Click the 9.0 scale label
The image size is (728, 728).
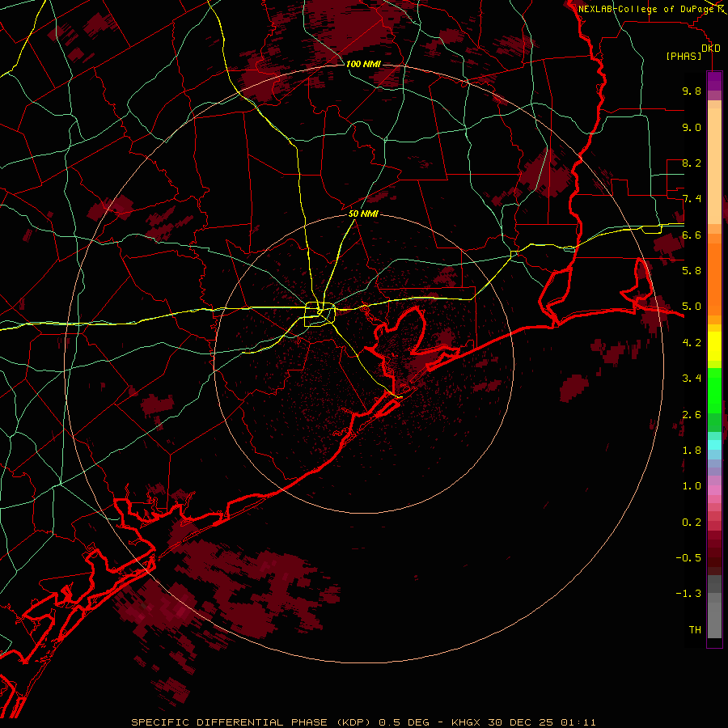tap(692, 127)
